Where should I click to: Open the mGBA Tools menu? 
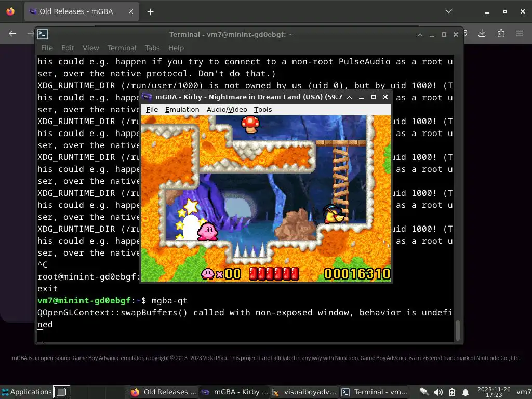coord(262,109)
